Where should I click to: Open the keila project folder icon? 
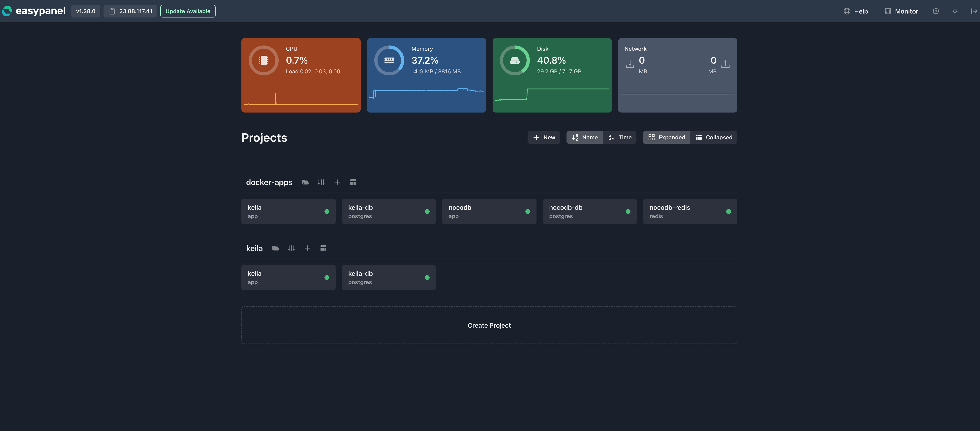pyautogui.click(x=275, y=248)
